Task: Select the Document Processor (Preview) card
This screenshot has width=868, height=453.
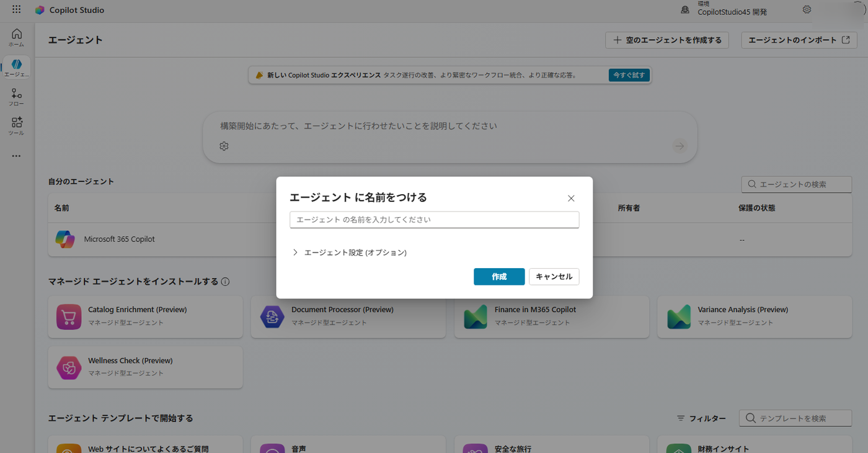Action: pyautogui.click(x=348, y=316)
